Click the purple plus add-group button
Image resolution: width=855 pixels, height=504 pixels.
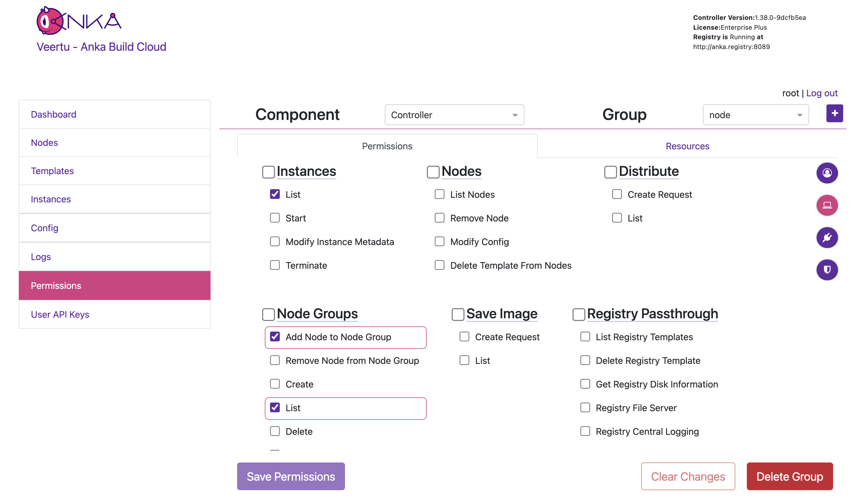pyautogui.click(x=834, y=113)
